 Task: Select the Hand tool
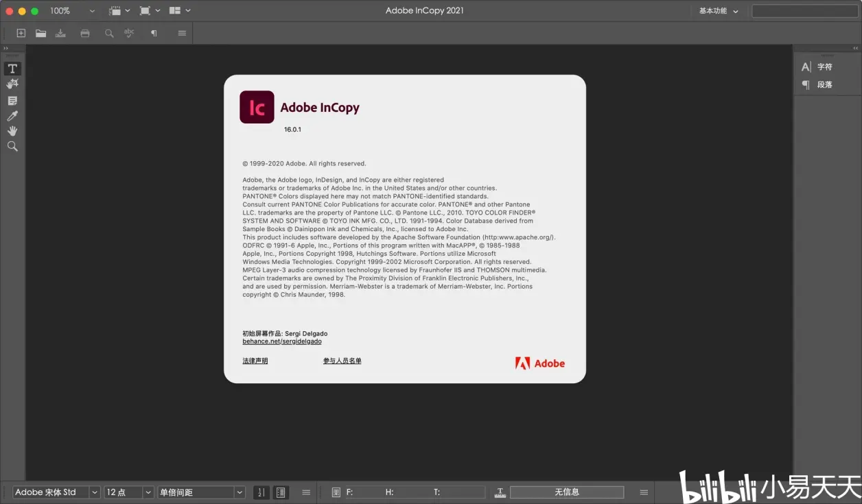tap(12, 131)
